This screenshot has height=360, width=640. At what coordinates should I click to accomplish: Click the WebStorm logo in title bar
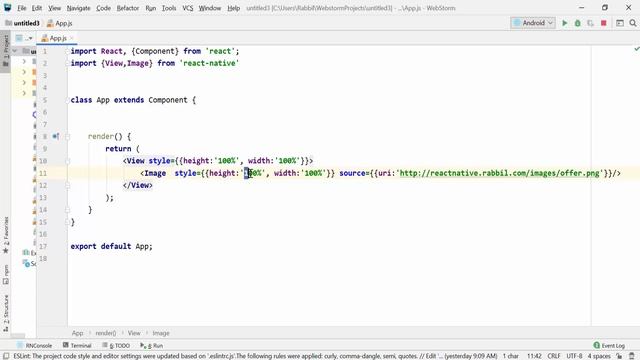[x=7, y=8]
